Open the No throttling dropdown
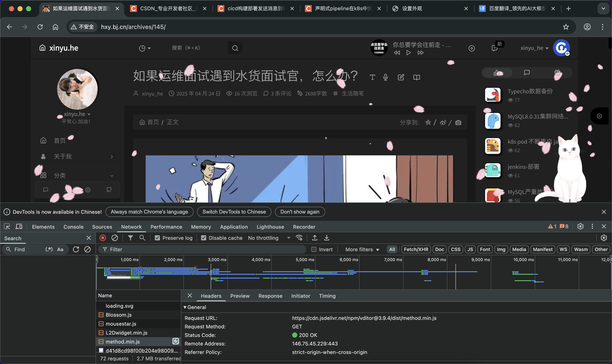This screenshot has width=612, height=364. coord(269,238)
